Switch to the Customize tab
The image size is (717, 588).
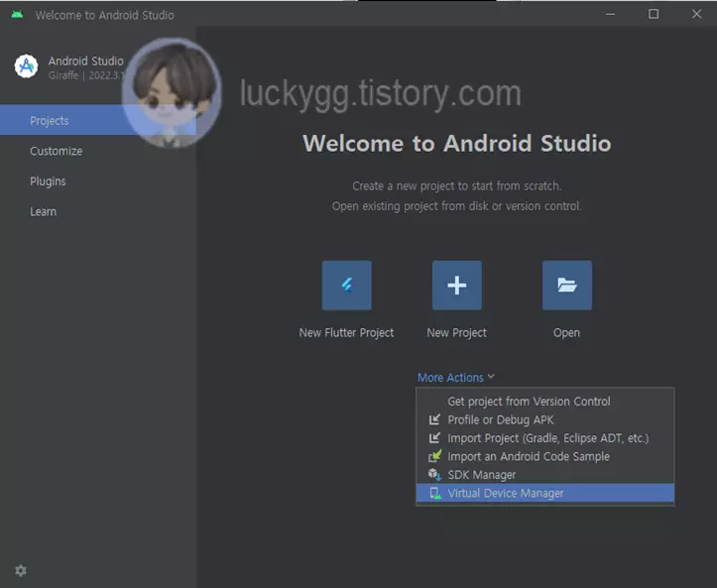(98, 151)
